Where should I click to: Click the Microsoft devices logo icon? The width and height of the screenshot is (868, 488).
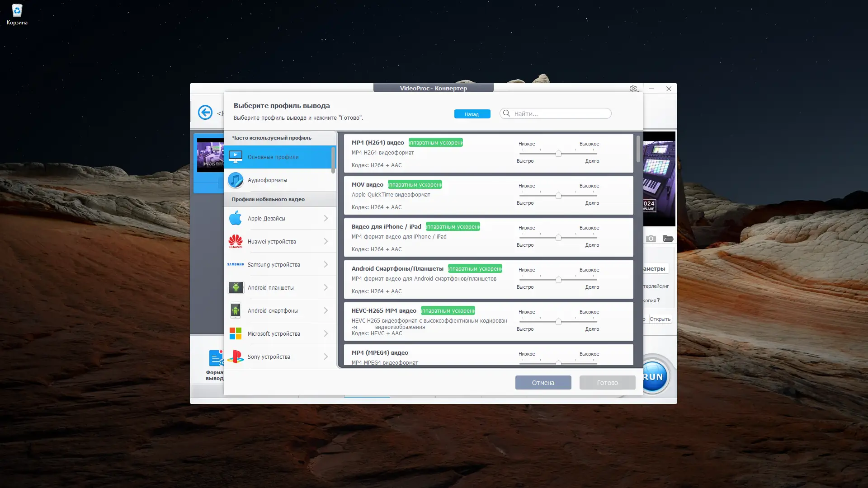coord(236,333)
